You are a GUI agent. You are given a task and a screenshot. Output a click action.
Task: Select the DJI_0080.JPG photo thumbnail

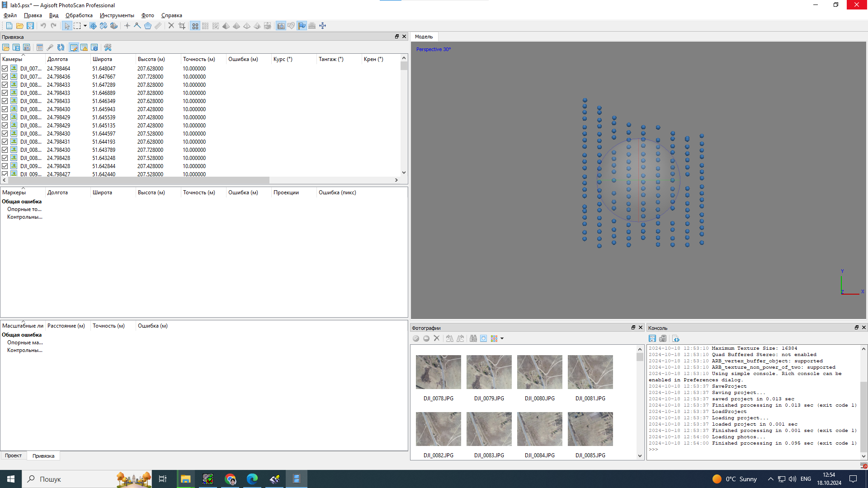[x=539, y=372]
